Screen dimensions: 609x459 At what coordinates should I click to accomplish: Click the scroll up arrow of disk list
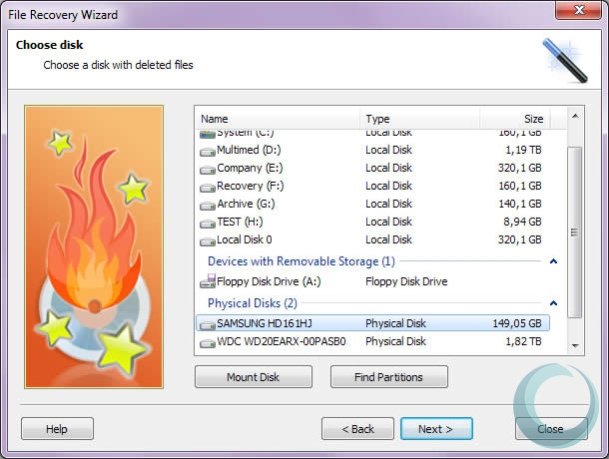pos(575,116)
